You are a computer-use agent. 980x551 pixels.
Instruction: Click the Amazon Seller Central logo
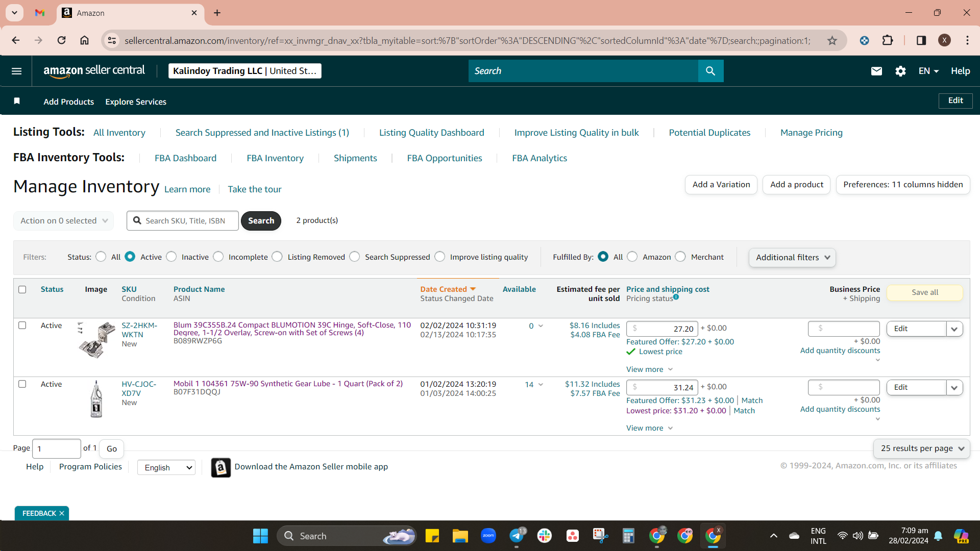point(94,71)
